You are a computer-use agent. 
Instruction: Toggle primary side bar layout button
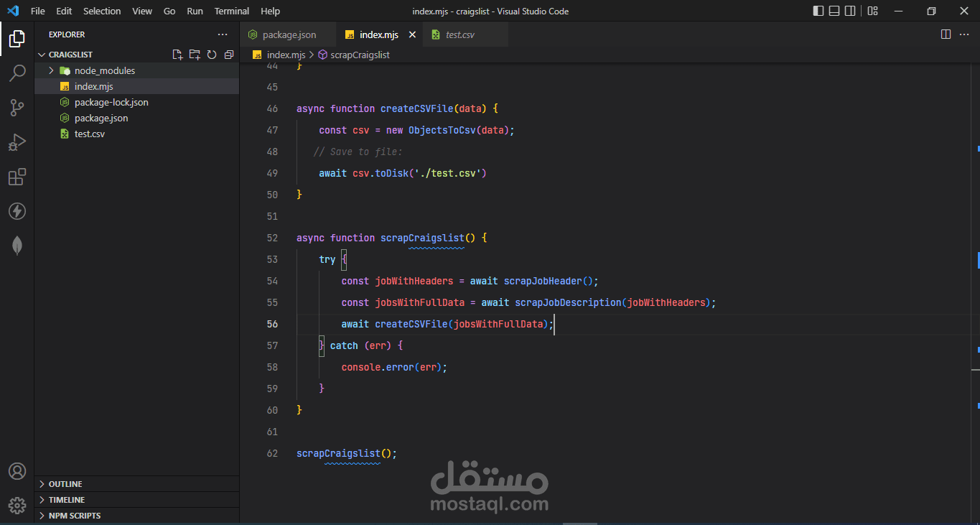pos(818,11)
